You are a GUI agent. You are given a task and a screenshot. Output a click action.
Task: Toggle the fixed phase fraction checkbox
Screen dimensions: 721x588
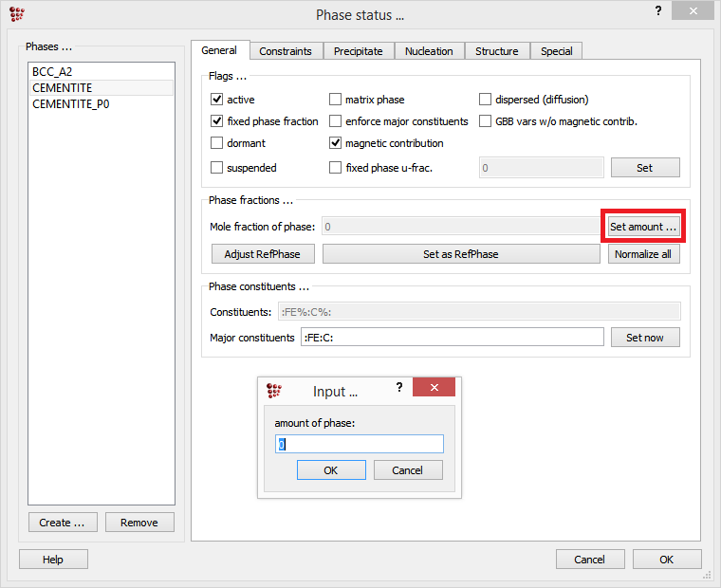click(217, 121)
